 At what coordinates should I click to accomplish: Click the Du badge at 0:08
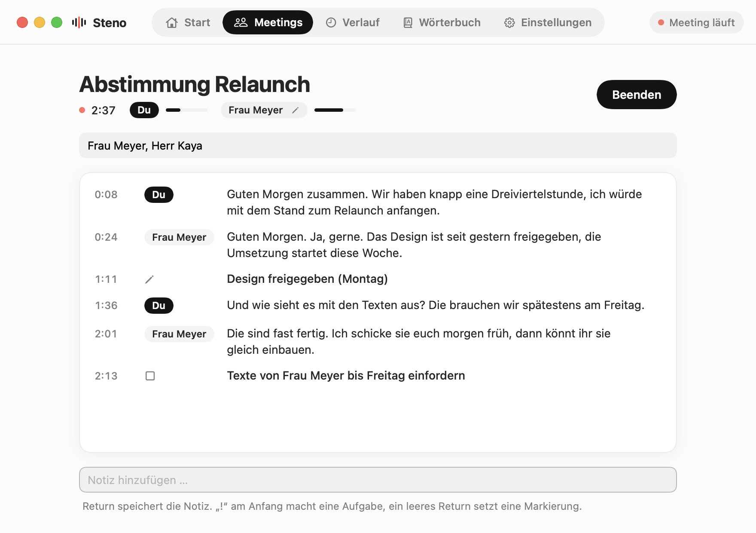(159, 195)
